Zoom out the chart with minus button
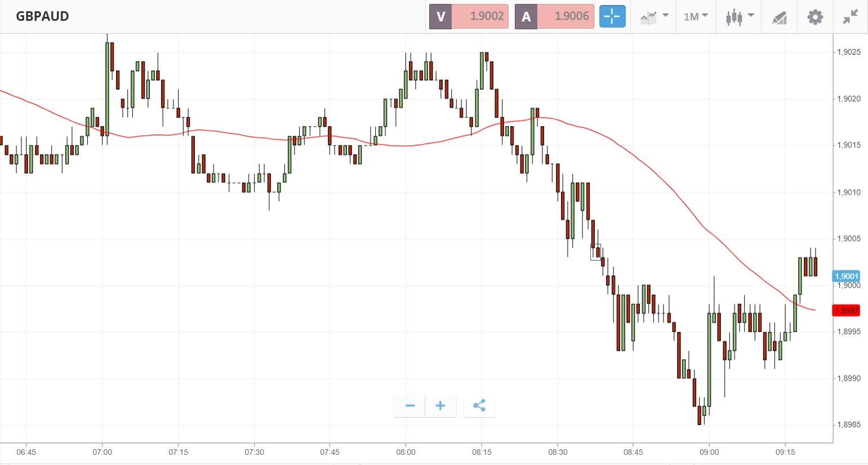The image size is (868, 465). click(410, 406)
